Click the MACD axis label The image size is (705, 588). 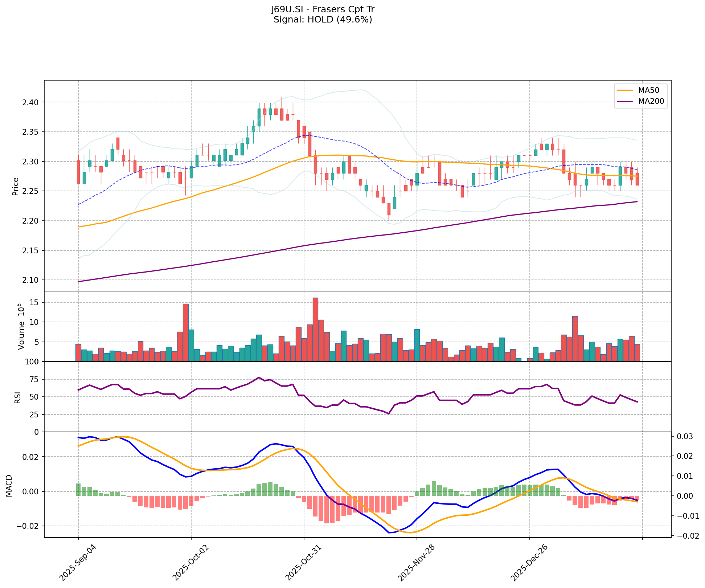click(9, 485)
